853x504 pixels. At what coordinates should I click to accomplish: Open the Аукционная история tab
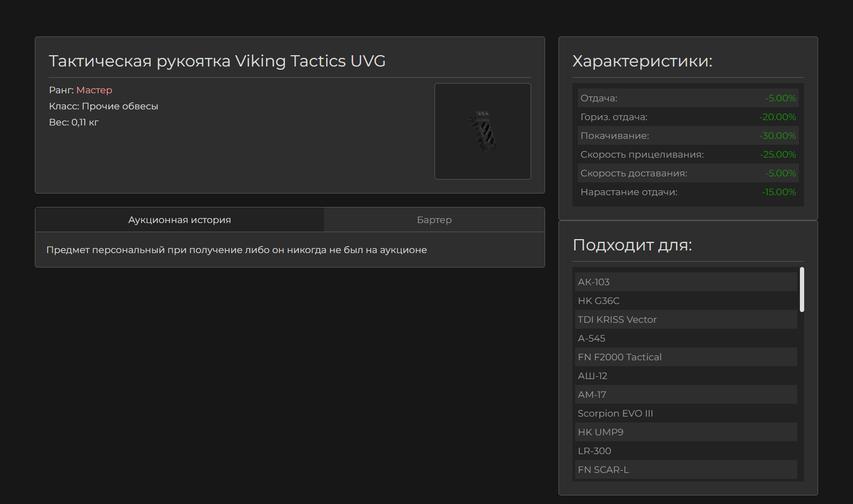180,220
